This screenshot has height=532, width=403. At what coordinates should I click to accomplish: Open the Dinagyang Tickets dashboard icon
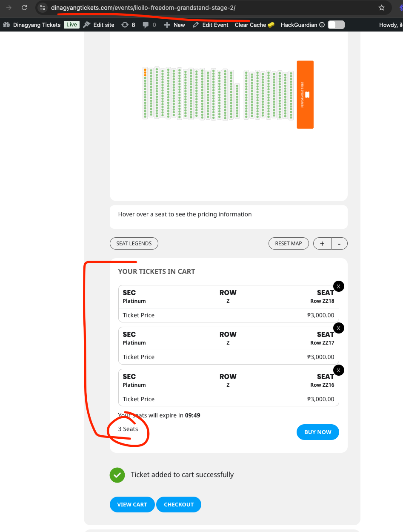click(6, 25)
